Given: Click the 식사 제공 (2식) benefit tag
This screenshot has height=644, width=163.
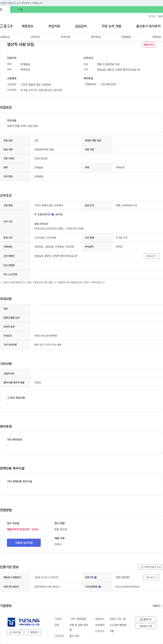Looking at the screenshot, I should point(108,84).
